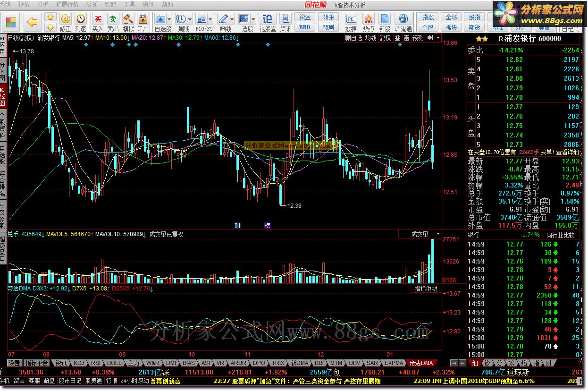Open 自选股 dropdown arrow in toolbar
Viewport: 588px width, 391px height.
point(169,19)
